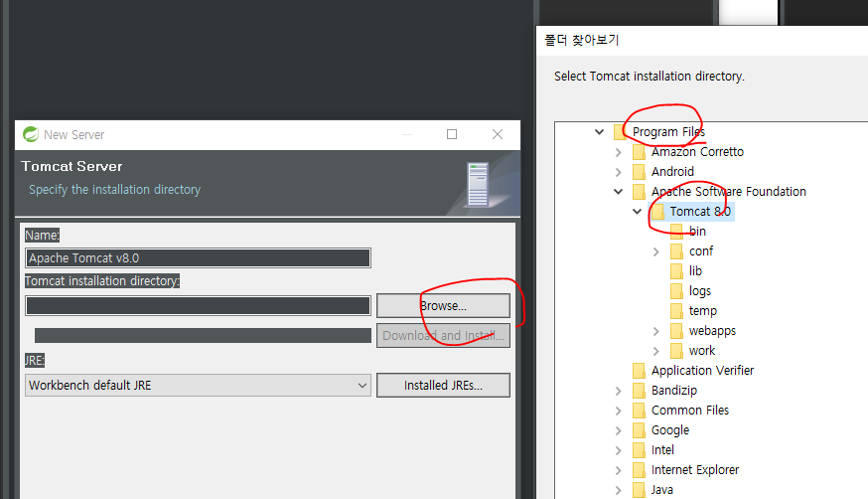This screenshot has width=868, height=499.
Task: Click folder icon next to Bandizip
Action: point(639,391)
